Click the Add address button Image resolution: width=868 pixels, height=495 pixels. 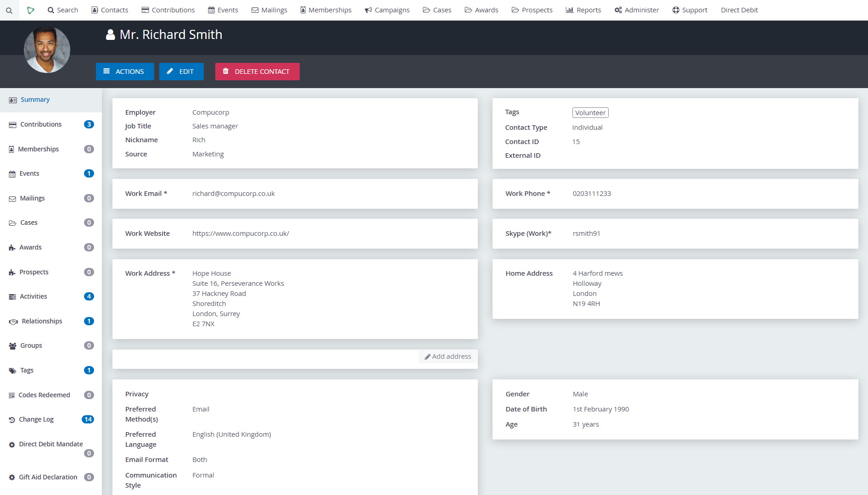click(x=448, y=356)
